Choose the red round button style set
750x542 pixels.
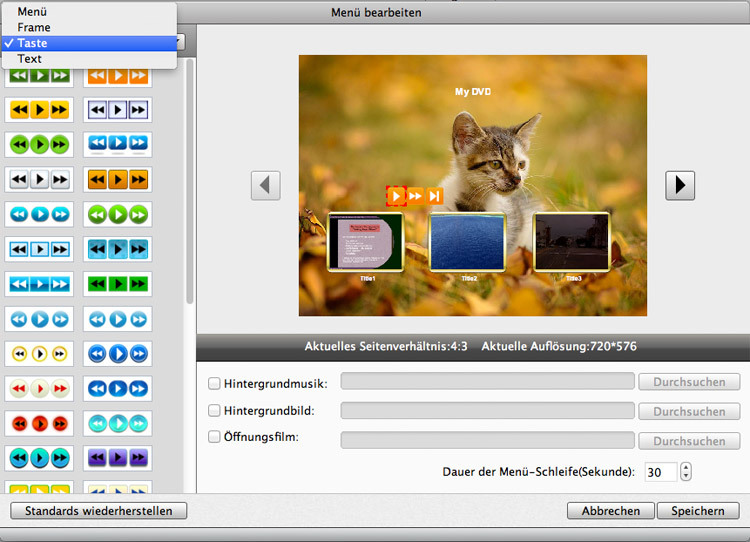39,423
